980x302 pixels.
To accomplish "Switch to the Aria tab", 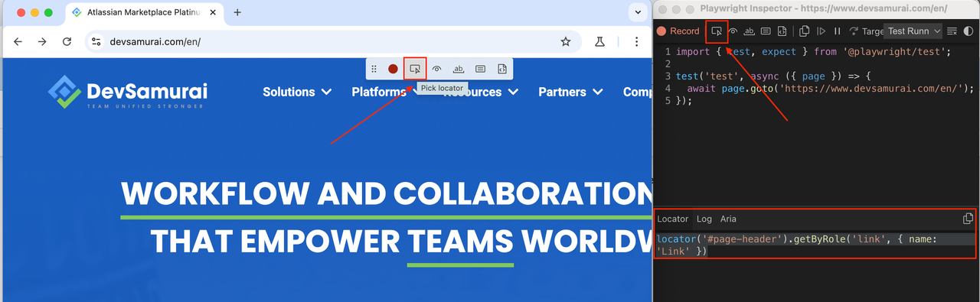I will 728,219.
